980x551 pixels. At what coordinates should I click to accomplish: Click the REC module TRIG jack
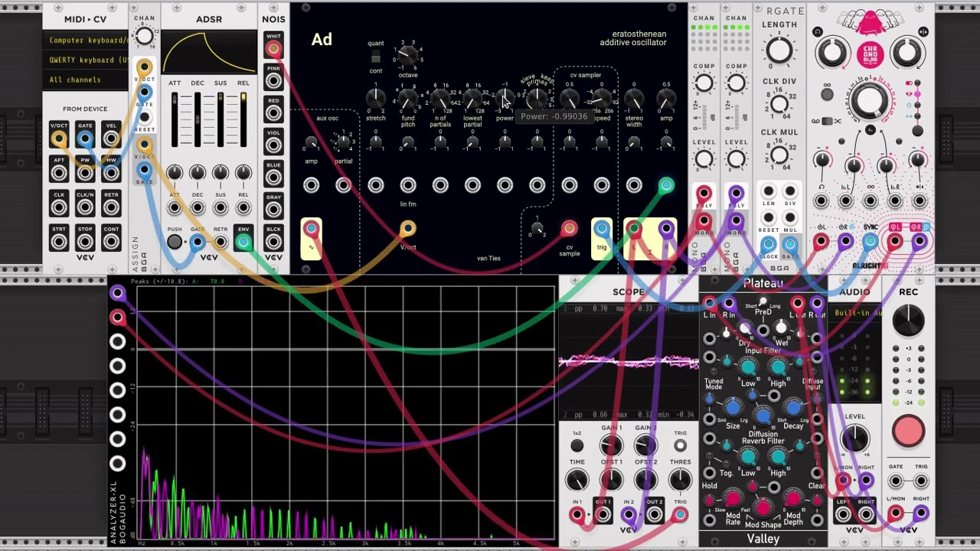(x=921, y=481)
